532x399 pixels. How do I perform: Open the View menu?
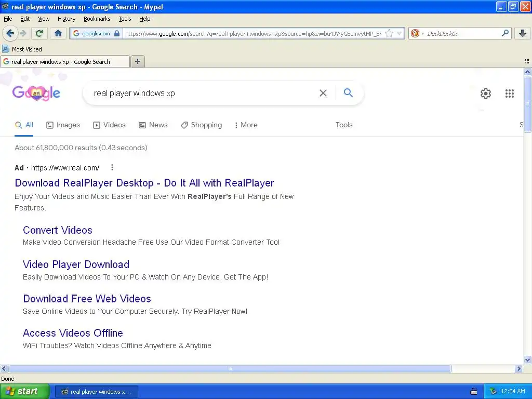coord(44,19)
